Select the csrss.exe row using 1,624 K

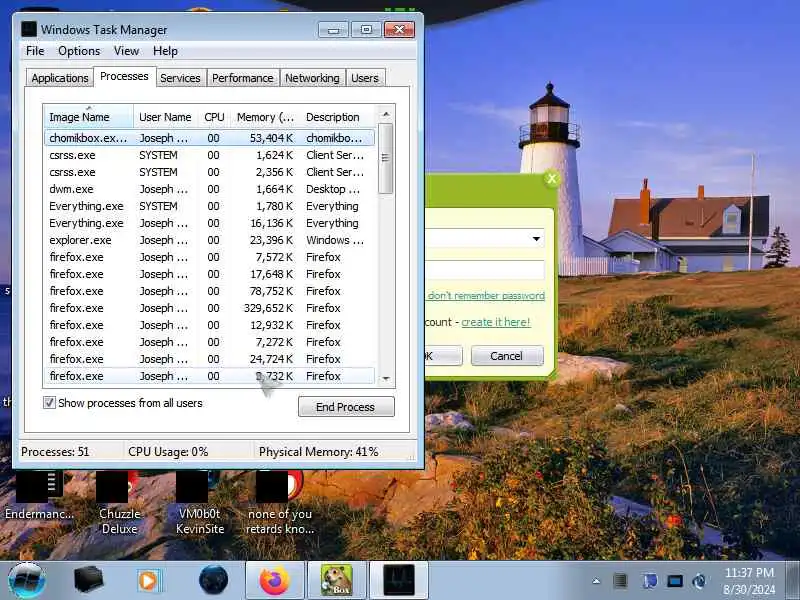210,155
